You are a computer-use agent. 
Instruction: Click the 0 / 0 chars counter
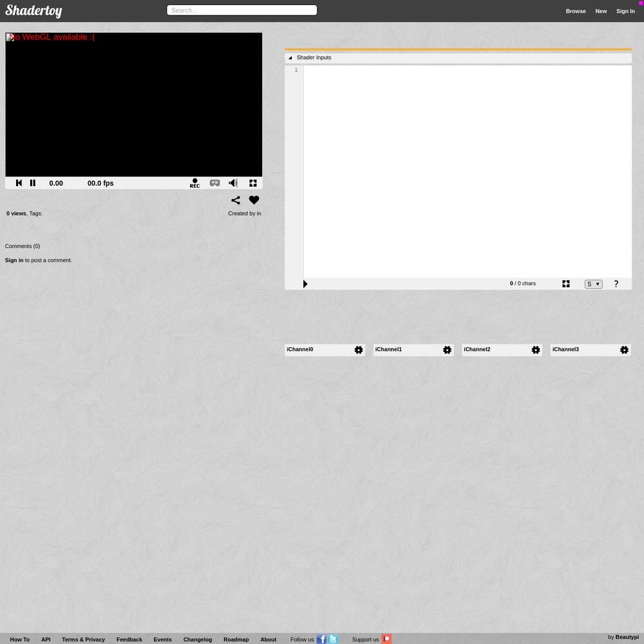click(x=522, y=283)
